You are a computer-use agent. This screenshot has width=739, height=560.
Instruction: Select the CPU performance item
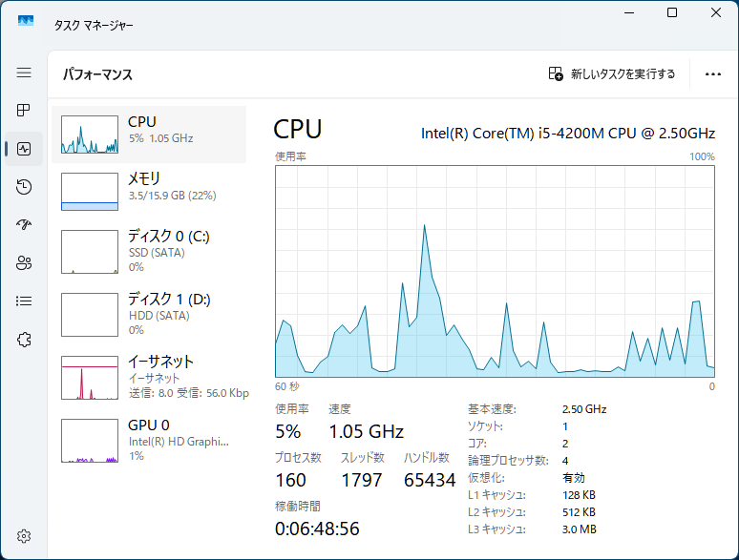pyautogui.click(x=149, y=135)
